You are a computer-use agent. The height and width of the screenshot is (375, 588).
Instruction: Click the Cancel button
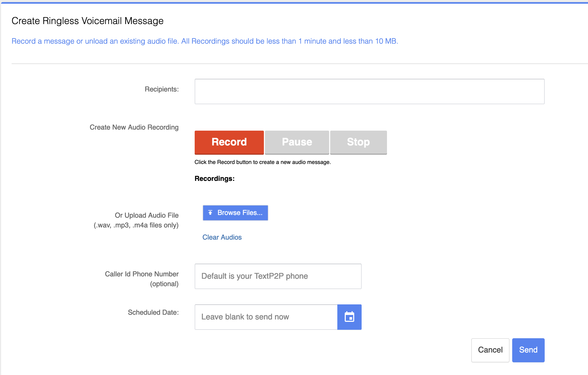click(x=490, y=350)
